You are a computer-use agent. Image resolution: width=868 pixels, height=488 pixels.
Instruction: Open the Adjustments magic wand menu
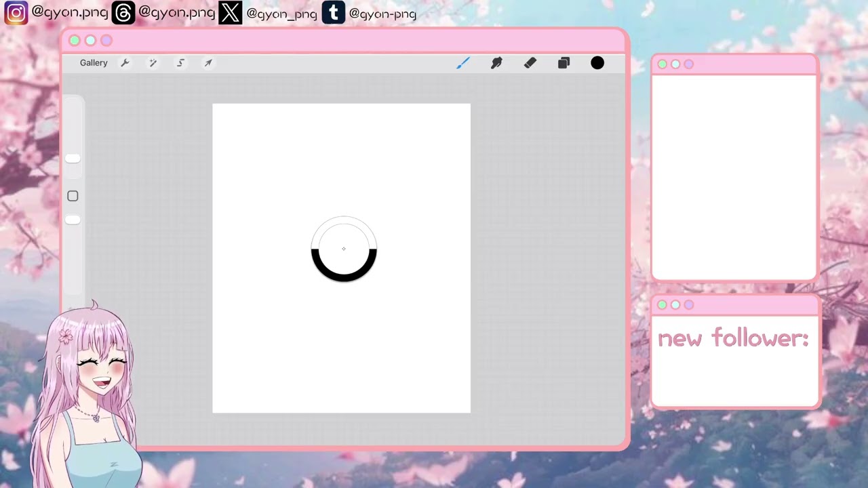pos(153,62)
